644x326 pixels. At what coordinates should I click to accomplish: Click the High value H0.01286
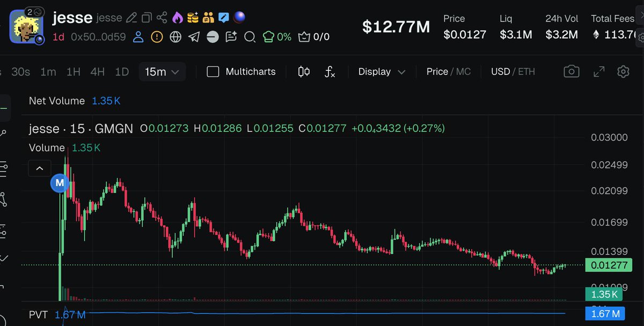[x=218, y=128]
